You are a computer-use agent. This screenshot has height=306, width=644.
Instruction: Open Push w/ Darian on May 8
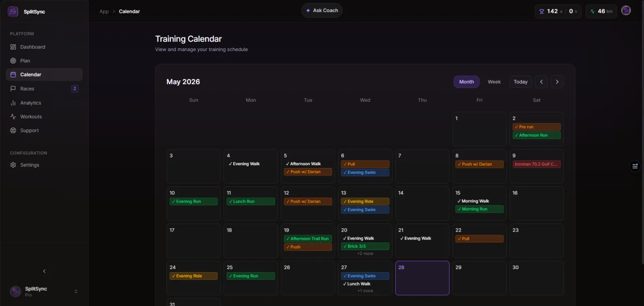tap(479, 164)
